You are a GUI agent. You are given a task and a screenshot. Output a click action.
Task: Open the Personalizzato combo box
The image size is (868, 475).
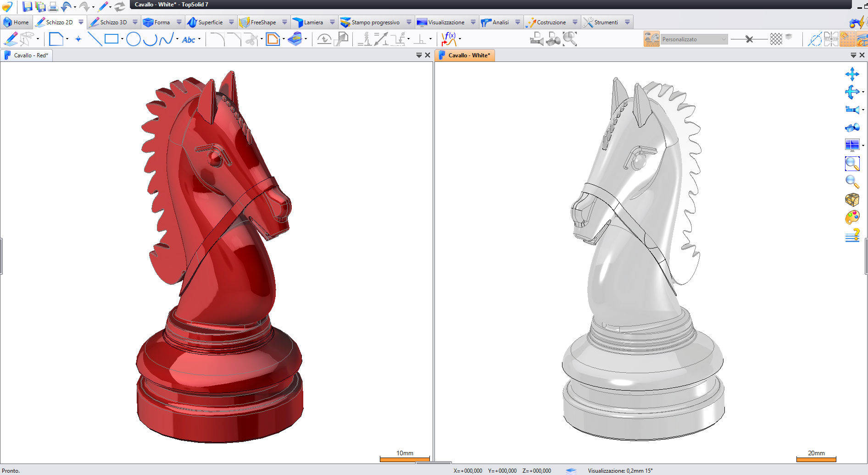point(694,39)
